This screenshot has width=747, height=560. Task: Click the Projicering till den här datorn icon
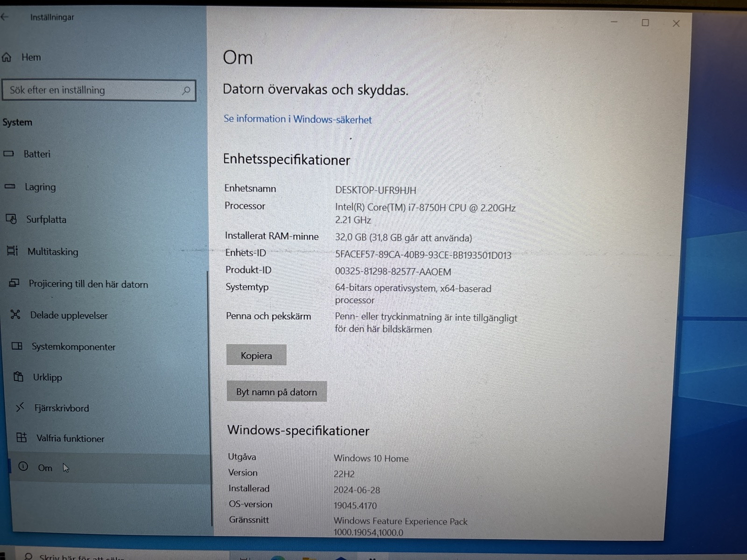coord(14,283)
